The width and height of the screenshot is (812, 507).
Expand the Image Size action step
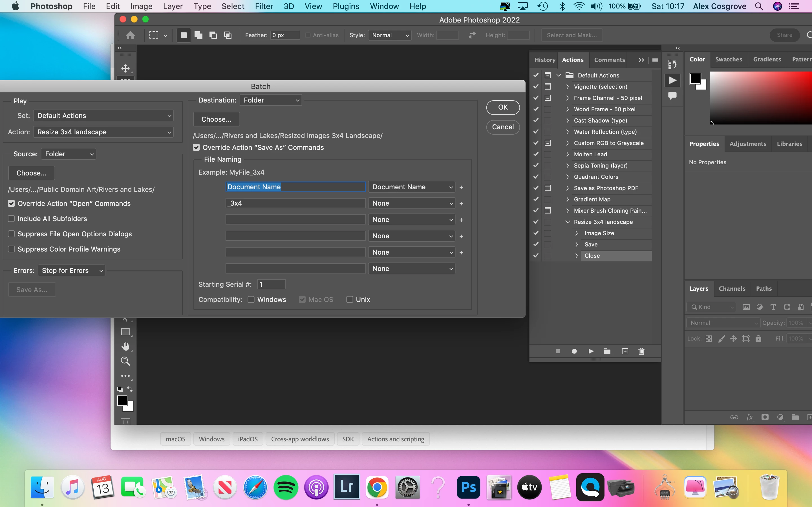(577, 233)
